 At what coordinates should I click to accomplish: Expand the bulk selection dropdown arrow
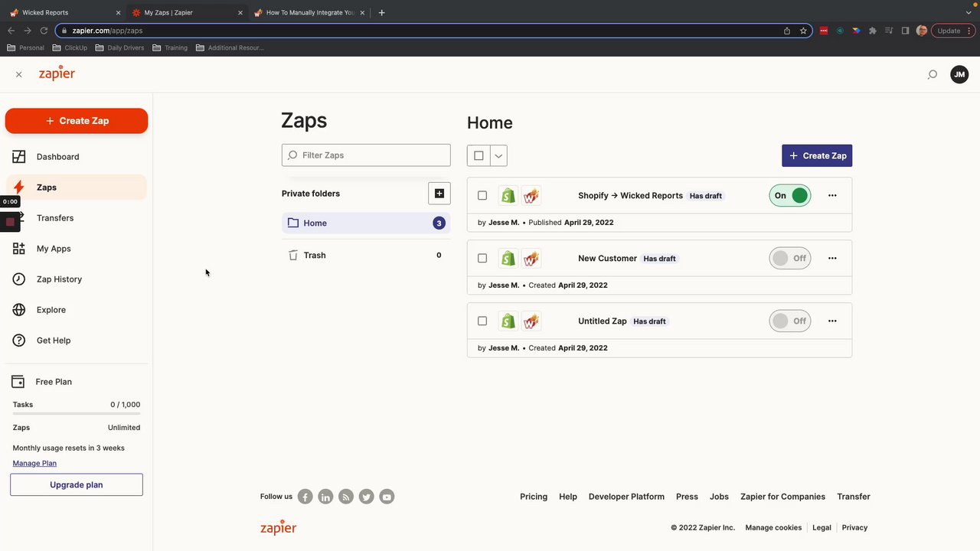click(x=498, y=155)
